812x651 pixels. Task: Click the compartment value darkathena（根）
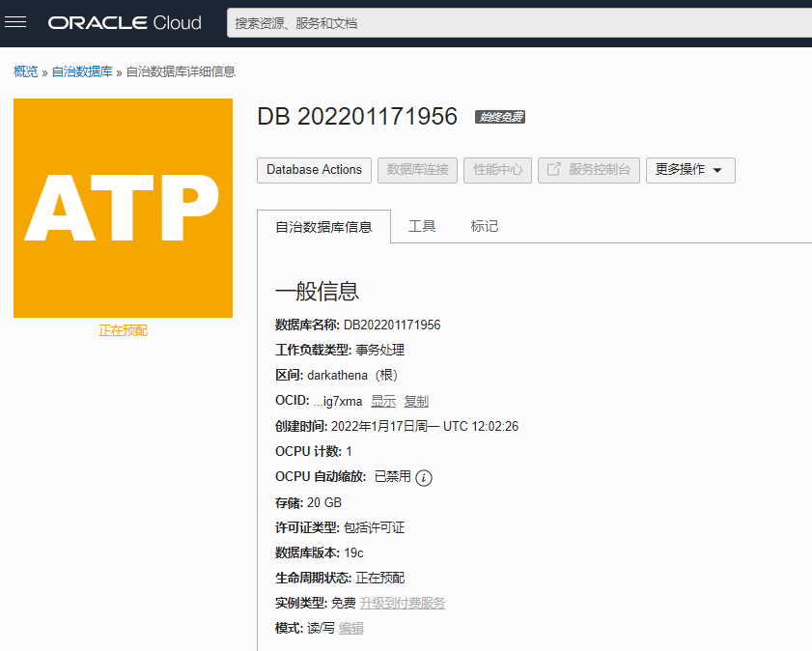(x=352, y=375)
